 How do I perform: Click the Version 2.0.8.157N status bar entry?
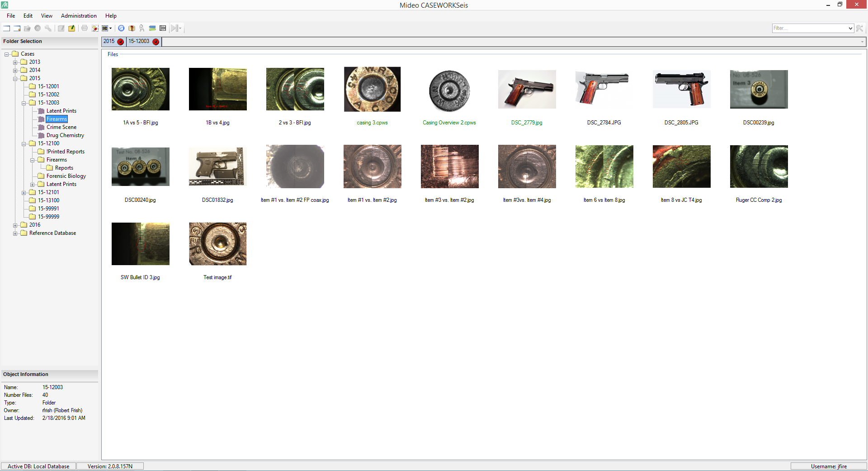click(109, 466)
